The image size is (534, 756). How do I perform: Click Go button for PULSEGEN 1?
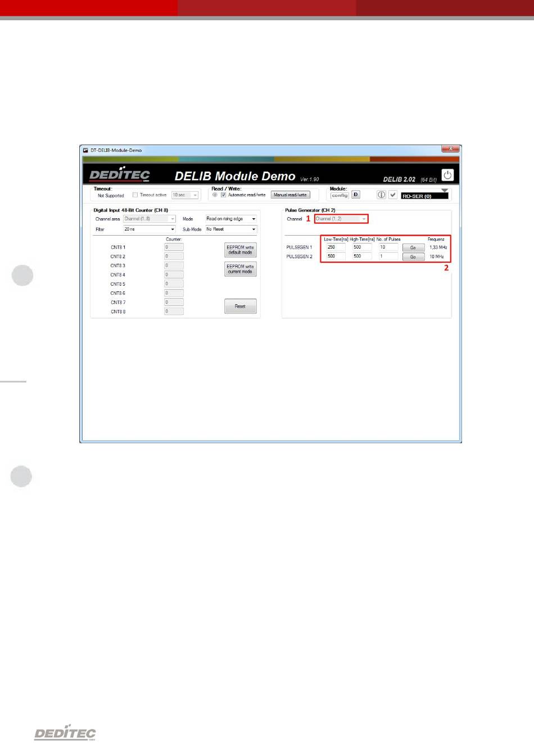[x=413, y=247]
